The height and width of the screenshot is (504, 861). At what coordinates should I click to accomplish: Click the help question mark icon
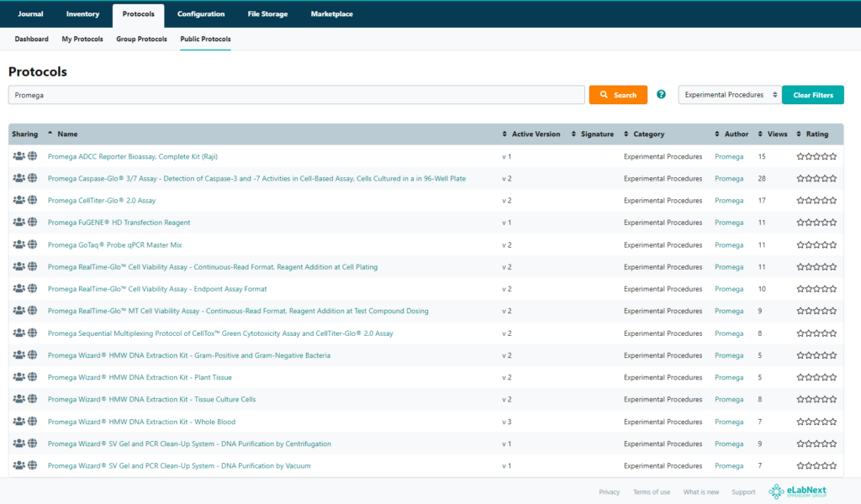(x=661, y=94)
